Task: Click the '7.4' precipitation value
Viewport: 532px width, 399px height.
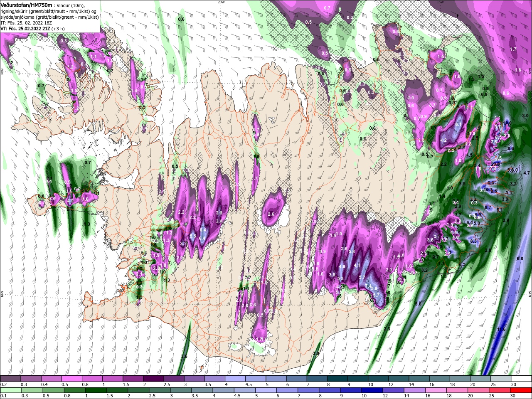Action: [369, 287]
